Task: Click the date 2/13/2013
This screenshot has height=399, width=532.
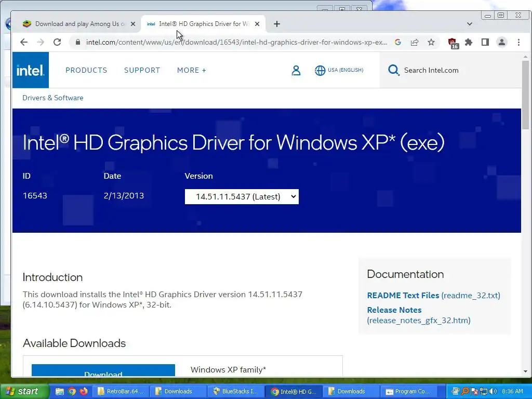Action: coord(124,196)
